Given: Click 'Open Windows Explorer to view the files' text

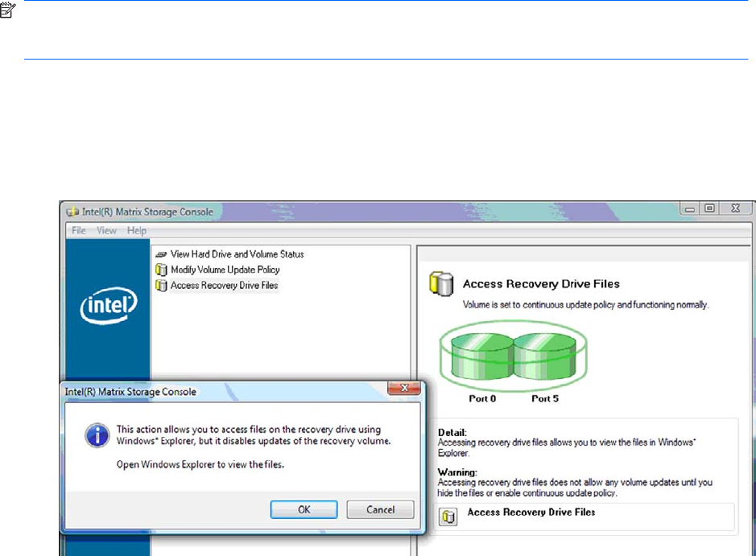Looking at the screenshot, I should point(200,464).
